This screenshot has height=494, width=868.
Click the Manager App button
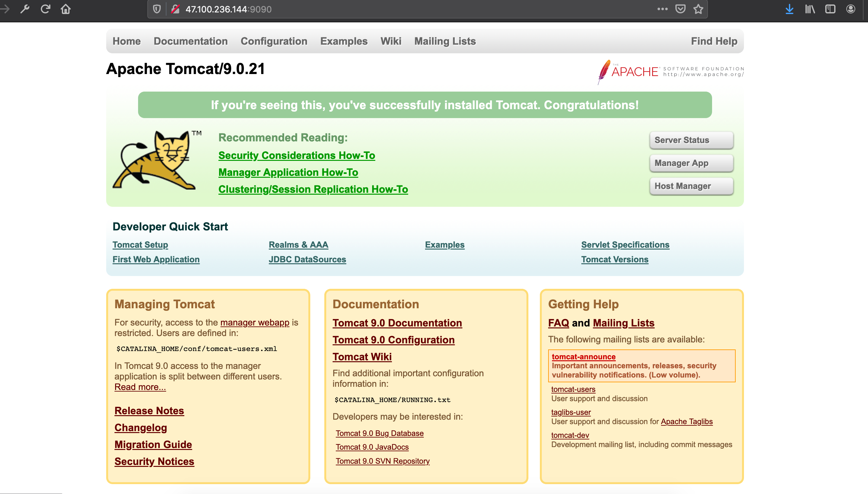pos(691,163)
